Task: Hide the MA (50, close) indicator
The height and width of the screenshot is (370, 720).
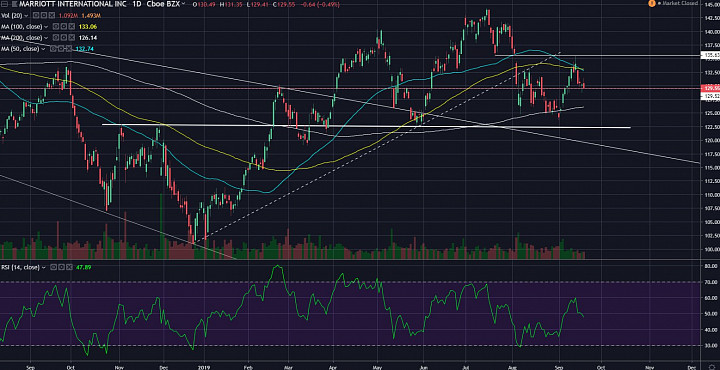Action: point(53,49)
